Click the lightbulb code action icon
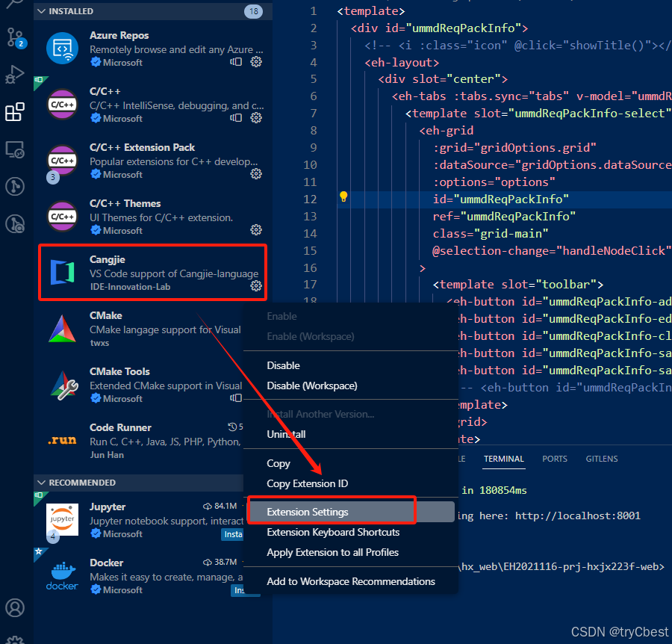The width and height of the screenshot is (672, 644). (343, 196)
